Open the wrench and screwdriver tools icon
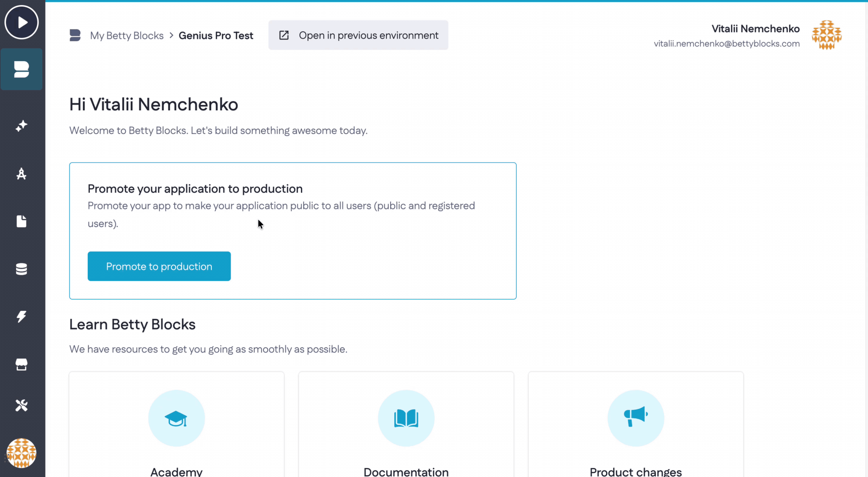The image size is (868, 477). [21, 406]
